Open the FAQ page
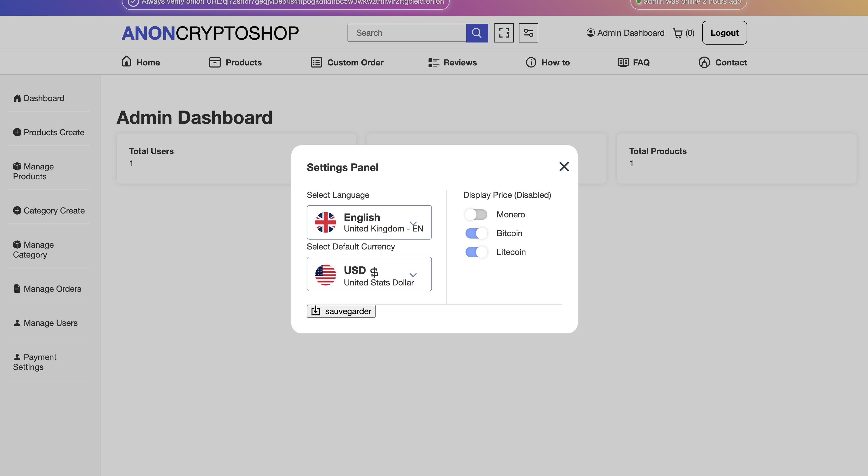This screenshot has height=476, width=868. pyautogui.click(x=634, y=62)
